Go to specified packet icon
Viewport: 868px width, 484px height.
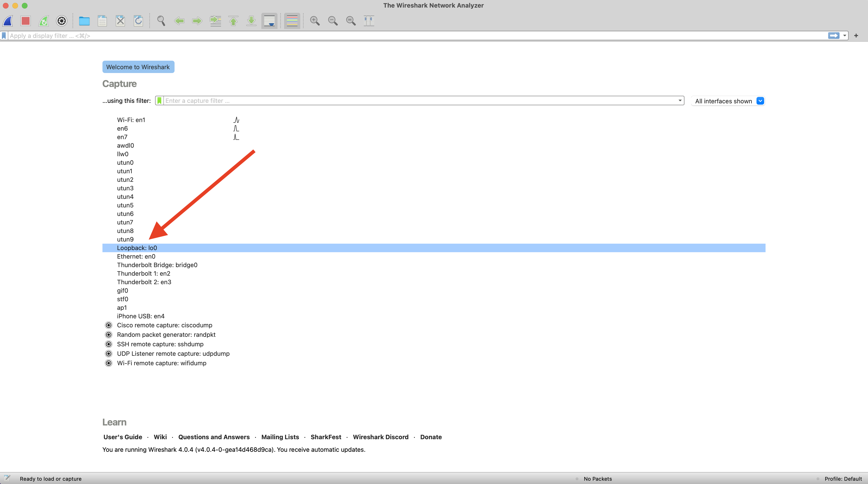[x=215, y=21]
